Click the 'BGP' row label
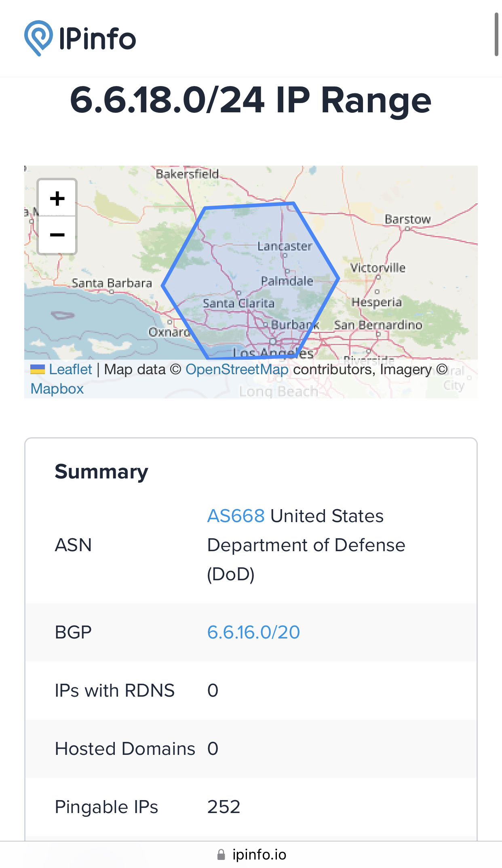Viewport: 502px width, 868px height. point(73,632)
